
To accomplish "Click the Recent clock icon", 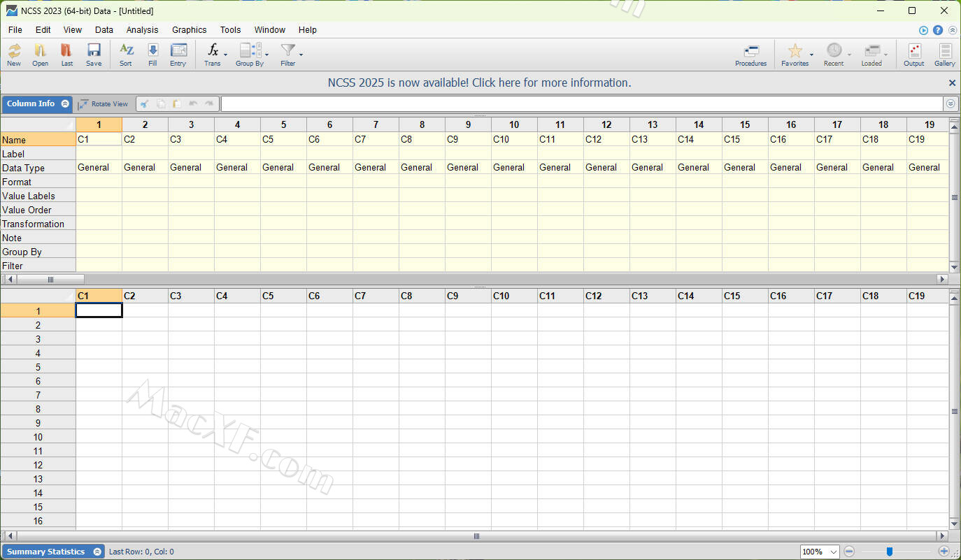I will pyautogui.click(x=834, y=54).
